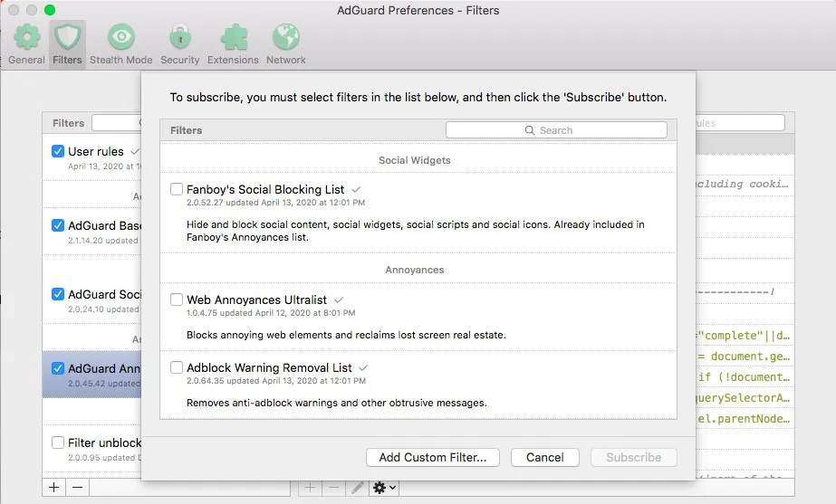Click the Social Widgets section header

pos(414,160)
